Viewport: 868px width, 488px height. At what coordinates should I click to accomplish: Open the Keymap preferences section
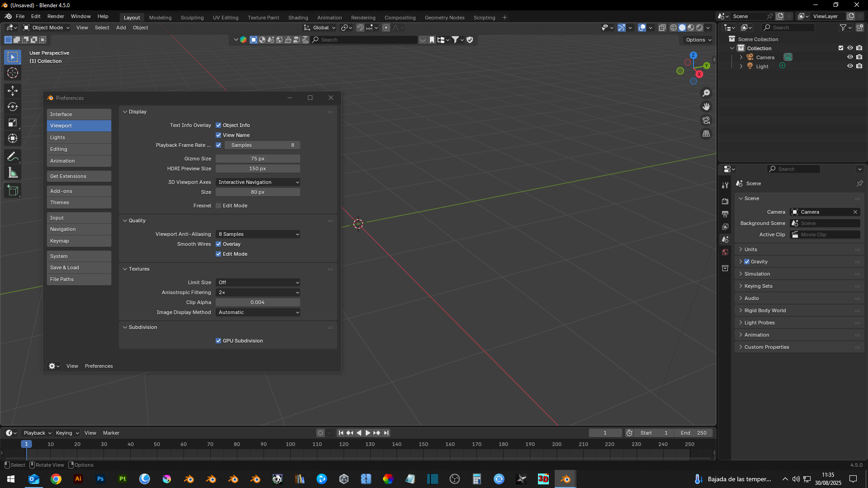tap(79, 241)
